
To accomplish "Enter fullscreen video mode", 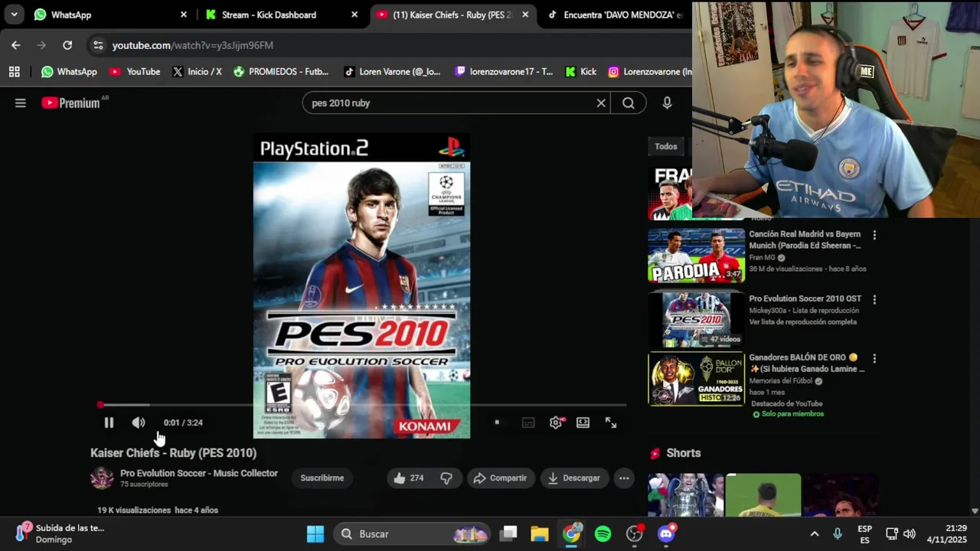I will pyautogui.click(x=611, y=422).
